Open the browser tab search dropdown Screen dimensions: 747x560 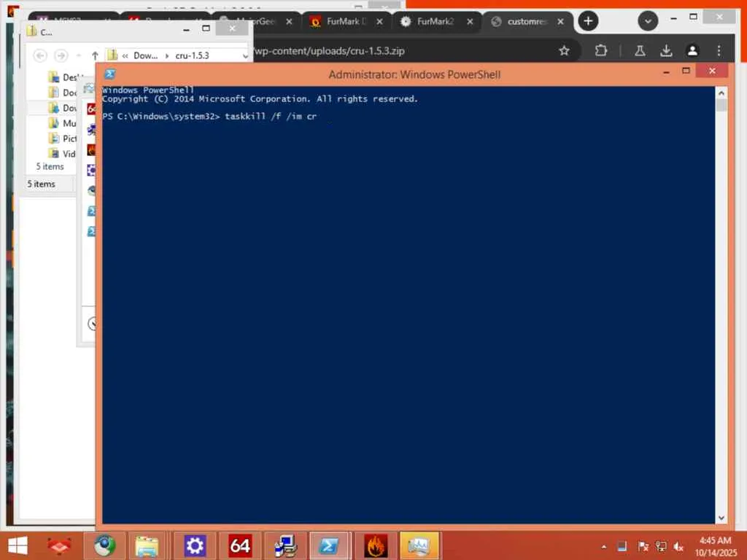click(648, 21)
